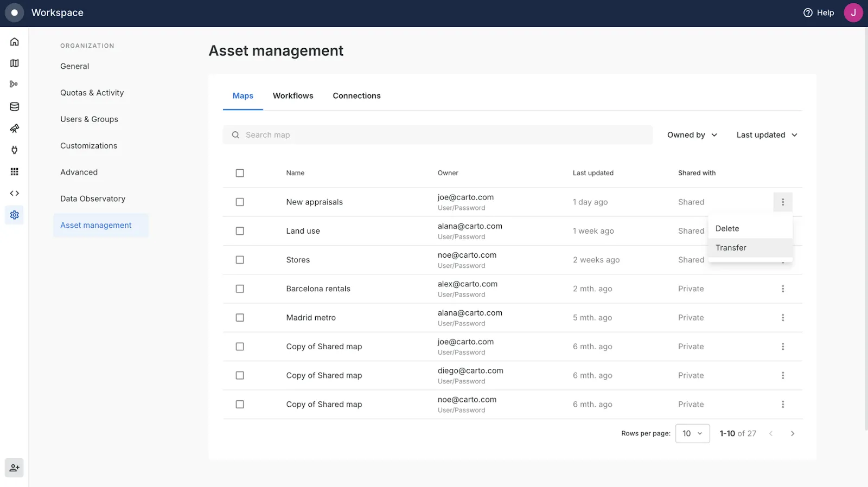Image resolution: width=868 pixels, height=487 pixels.
Task: Check the New appraisals row checkbox
Action: (x=240, y=202)
